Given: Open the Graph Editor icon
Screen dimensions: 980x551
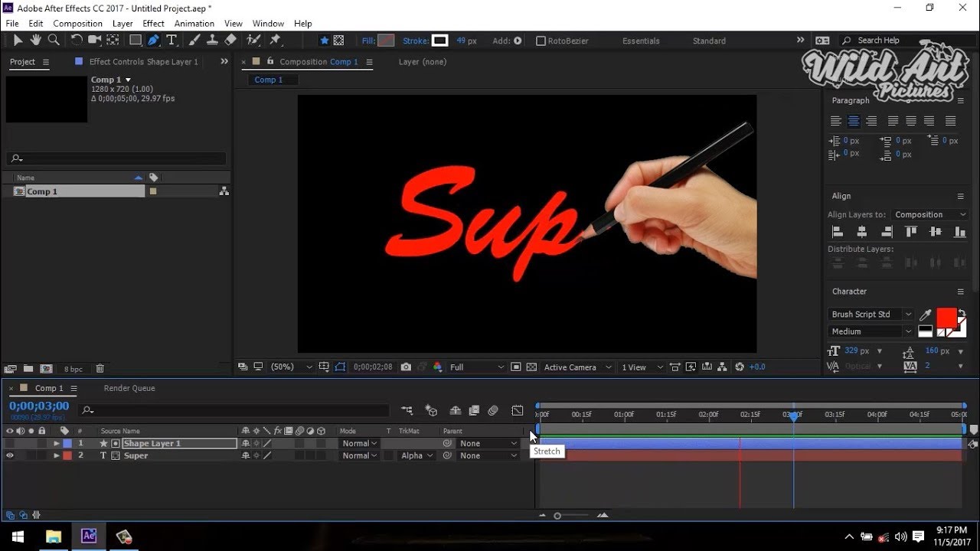Looking at the screenshot, I should [x=518, y=411].
